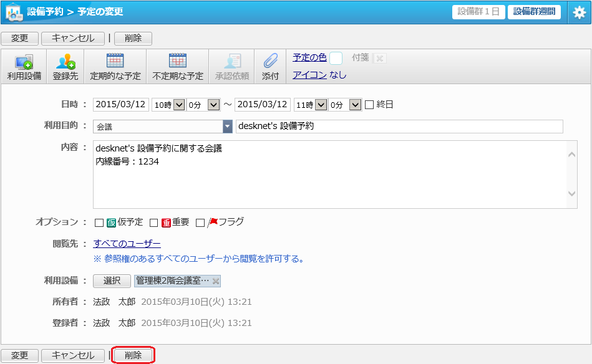The width and height of the screenshot is (592, 364).
Task: Open the すべてのユーザー link
Action: pyautogui.click(x=127, y=244)
